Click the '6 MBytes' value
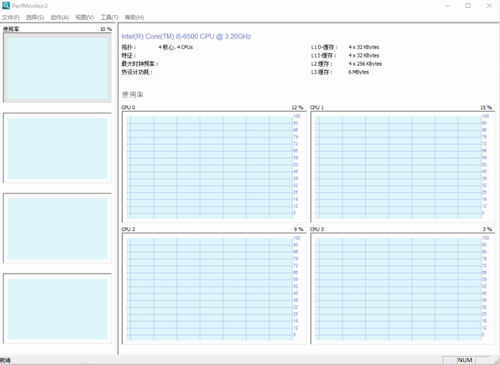 click(359, 72)
